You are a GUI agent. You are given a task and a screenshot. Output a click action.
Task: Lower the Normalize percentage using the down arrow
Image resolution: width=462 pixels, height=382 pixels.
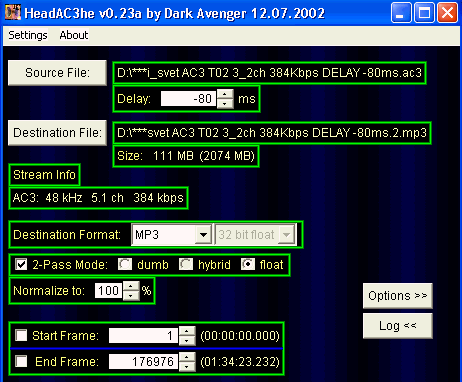tap(131, 295)
